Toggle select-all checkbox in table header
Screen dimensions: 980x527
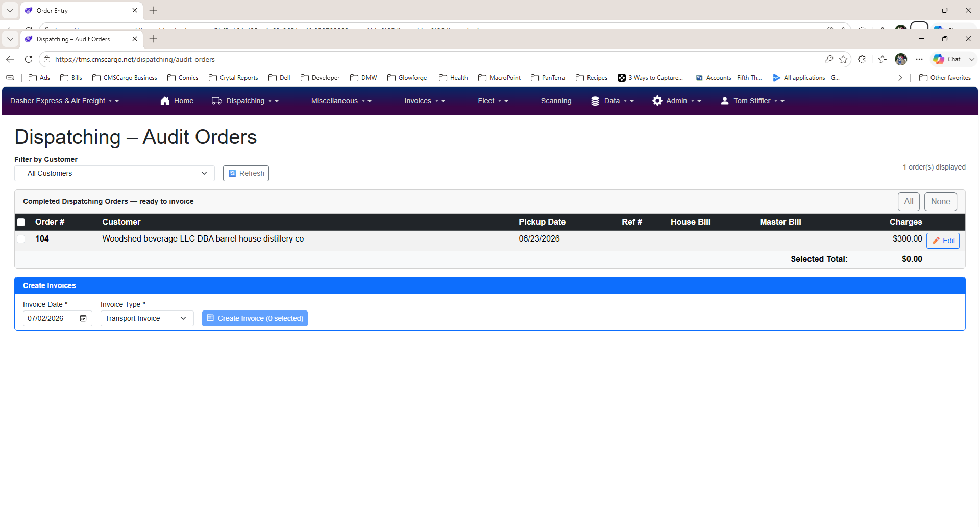(x=21, y=222)
